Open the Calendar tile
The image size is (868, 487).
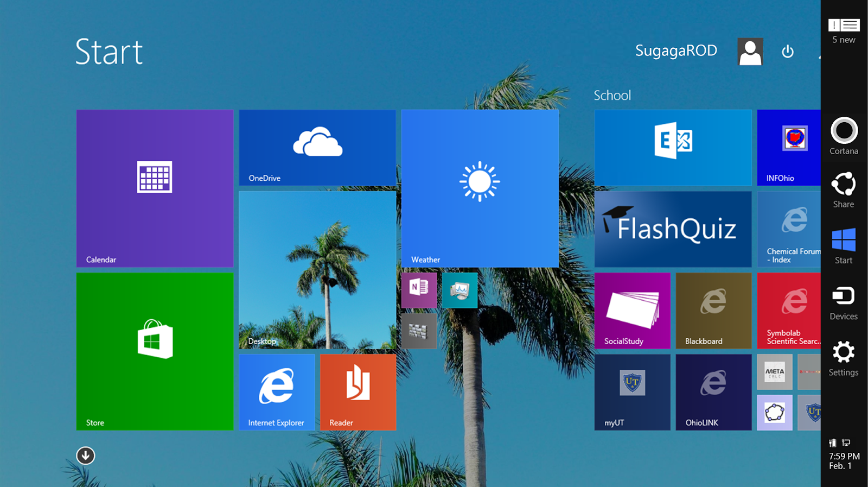click(155, 188)
